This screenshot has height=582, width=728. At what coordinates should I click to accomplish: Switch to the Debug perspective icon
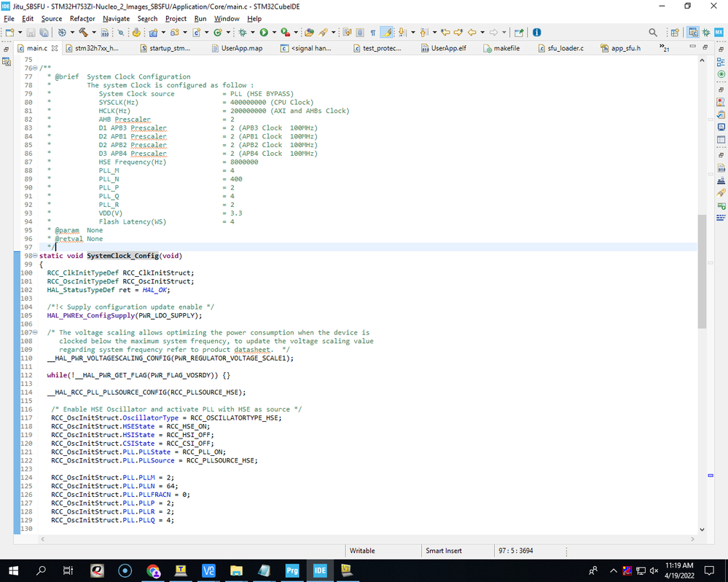[x=706, y=33]
